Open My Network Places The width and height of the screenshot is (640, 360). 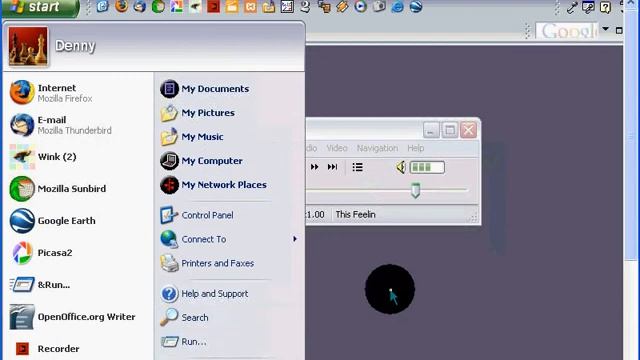(213, 185)
